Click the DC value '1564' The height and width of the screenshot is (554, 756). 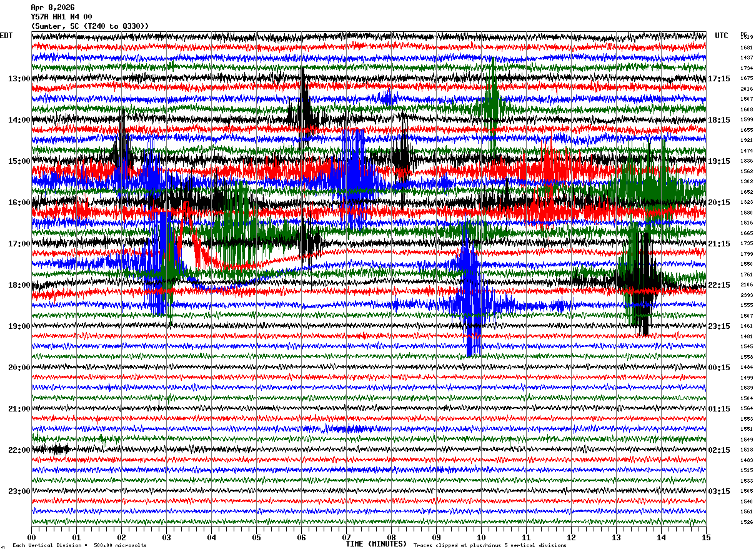pos(746,409)
